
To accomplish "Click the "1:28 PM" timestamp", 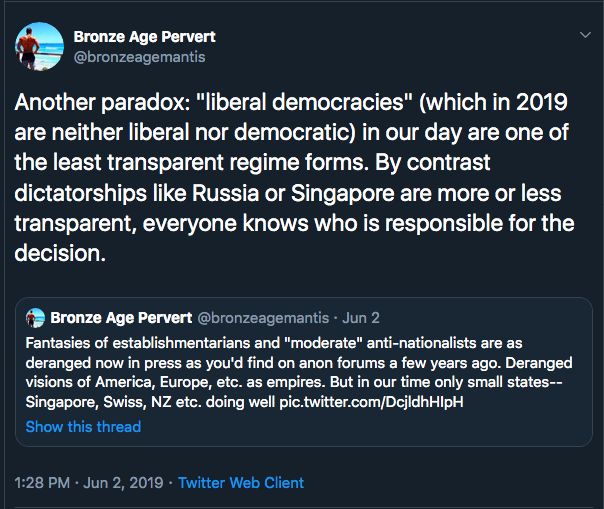I will [43, 483].
